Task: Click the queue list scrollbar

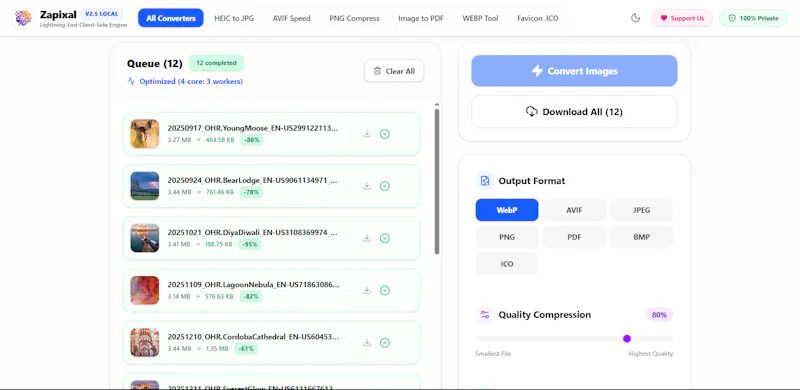Action: 437,181
